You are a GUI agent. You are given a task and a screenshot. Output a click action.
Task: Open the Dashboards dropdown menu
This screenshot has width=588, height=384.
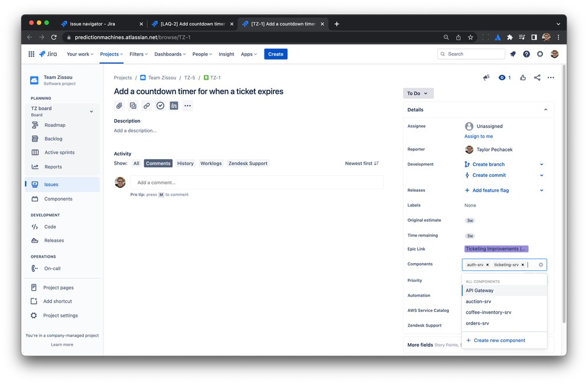click(170, 54)
